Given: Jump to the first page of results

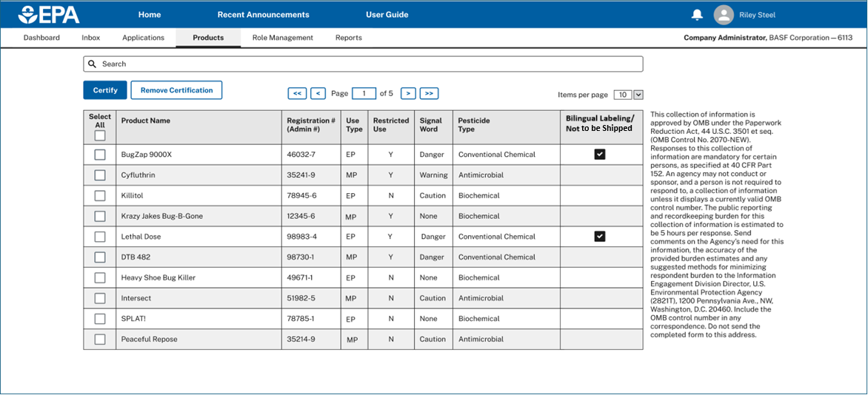Looking at the screenshot, I should click(x=297, y=93).
